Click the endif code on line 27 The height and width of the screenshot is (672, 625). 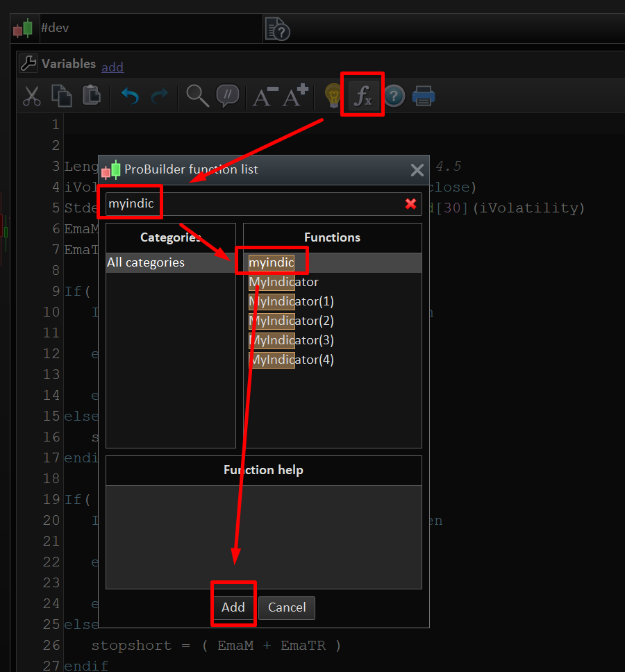[x=86, y=666]
